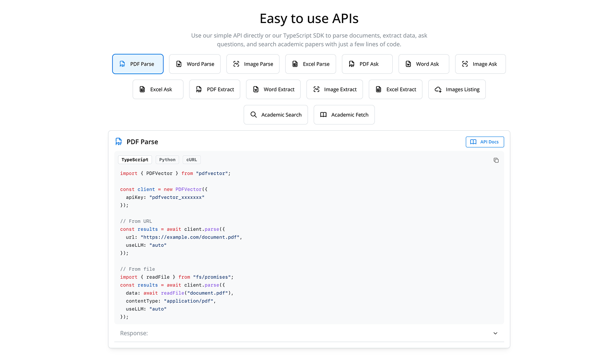The width and height of the screenshot is (609, 364).
Task: Select the Images Listing option
Action: 457,90
